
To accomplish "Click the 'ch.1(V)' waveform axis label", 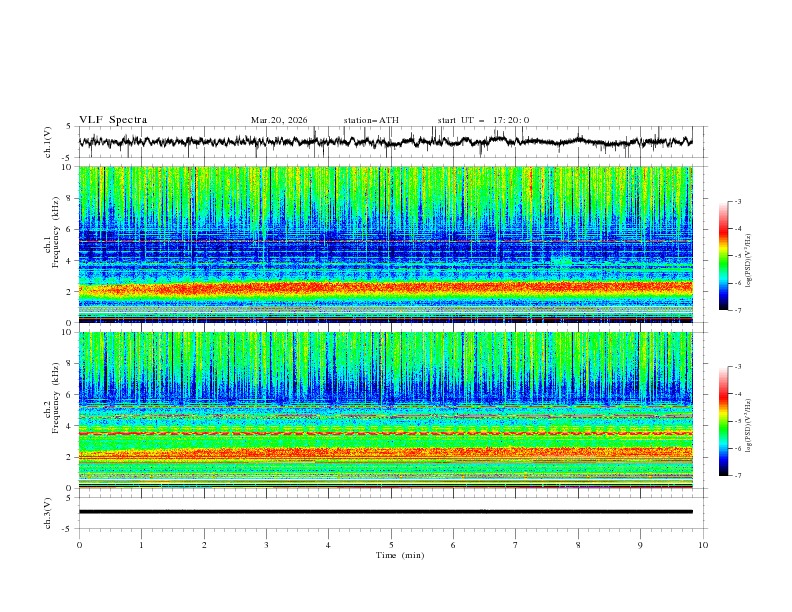I will (48, 142).
